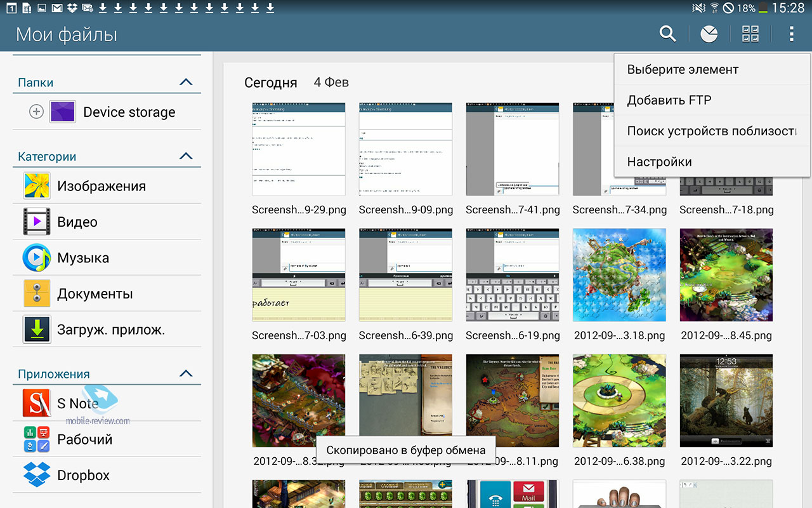Open the phone and Mail icons thumbnail

[513, 494]
